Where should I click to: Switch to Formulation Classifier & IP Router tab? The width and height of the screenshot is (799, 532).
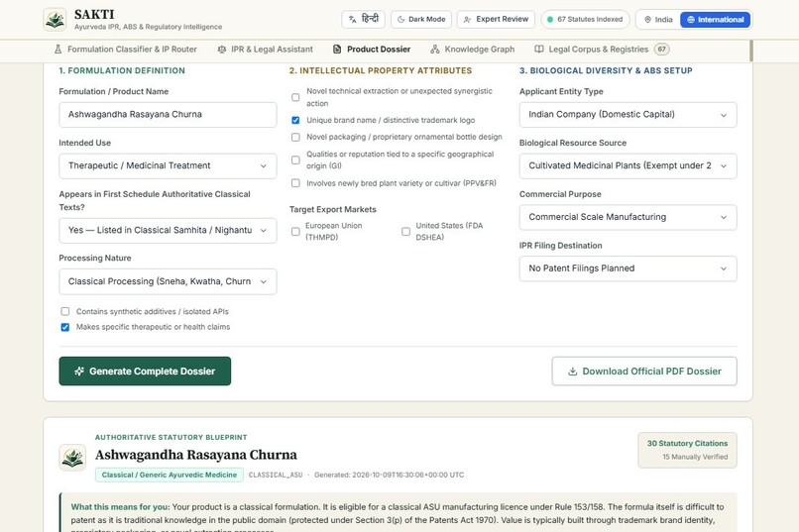pos(125,50)
